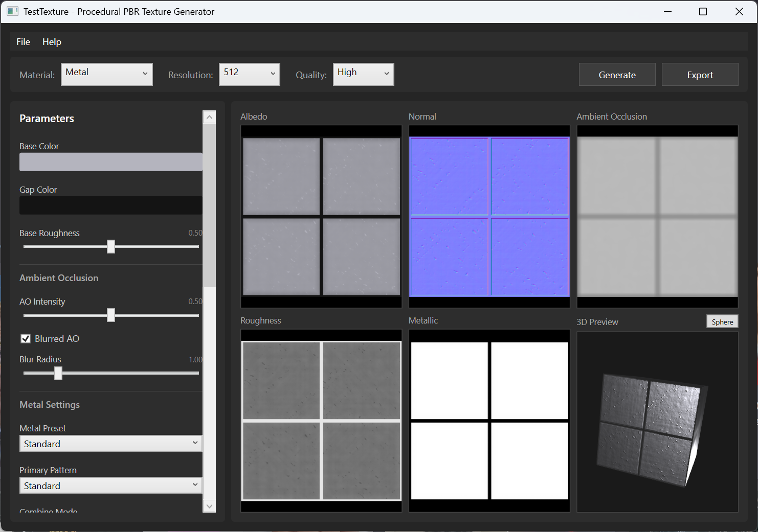Click the Base Roughness slider handle
This screenshot has height=532, width=758.
pyautogui.click(x=111, y=246)
